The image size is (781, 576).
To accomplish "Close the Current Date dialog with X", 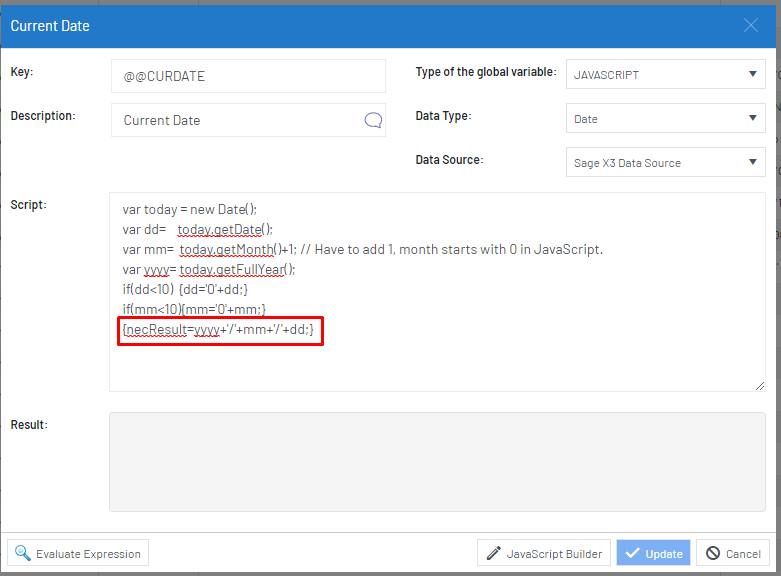I will tap(751, 25).
